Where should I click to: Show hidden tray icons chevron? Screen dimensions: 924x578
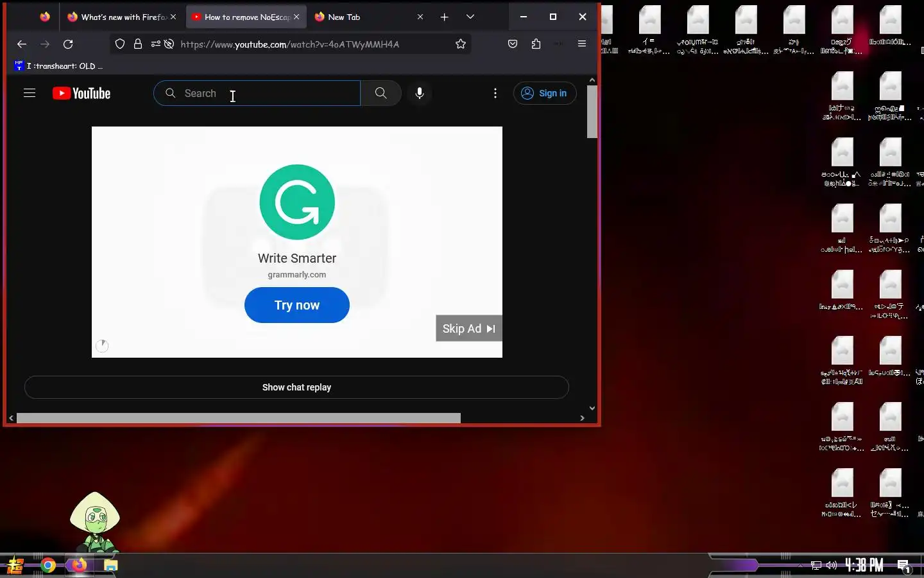tap(800, 566)
